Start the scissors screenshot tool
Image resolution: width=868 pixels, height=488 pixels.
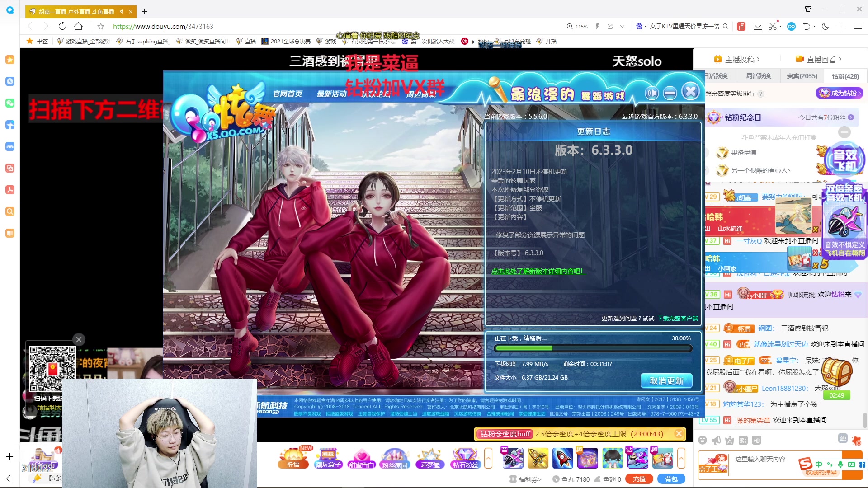coord(773,26)
